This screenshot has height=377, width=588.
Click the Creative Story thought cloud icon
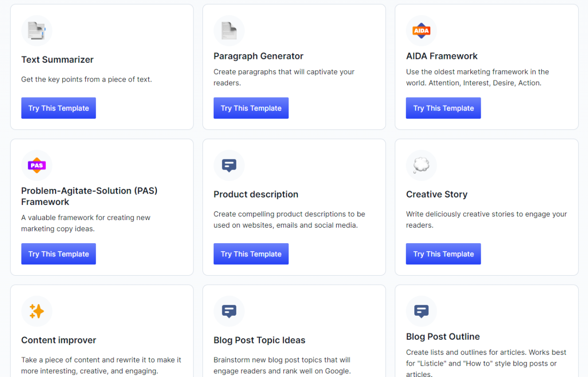click(x=421, y=165)
